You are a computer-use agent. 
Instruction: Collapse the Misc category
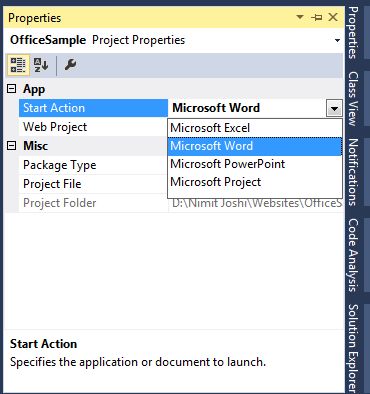[x=12, y=145]
